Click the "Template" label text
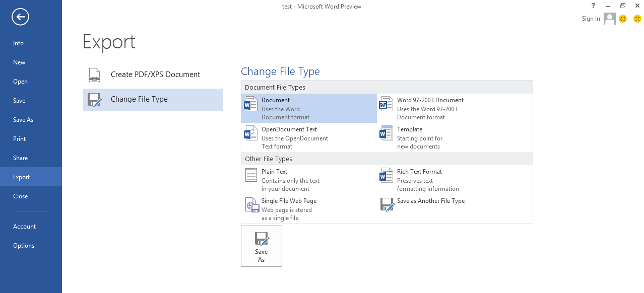Screen dimensions: 644x293 pyautogui.click(x=410, y=129)
